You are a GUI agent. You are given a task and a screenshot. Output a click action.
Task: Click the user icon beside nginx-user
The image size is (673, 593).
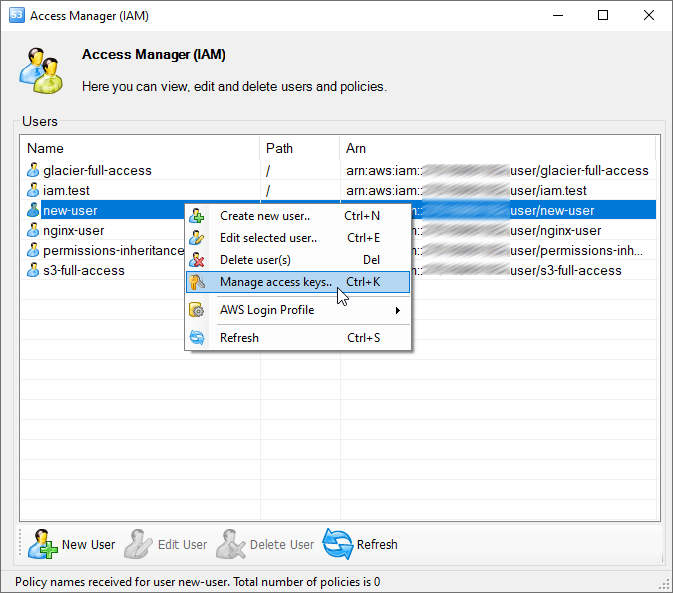(33, 230)
